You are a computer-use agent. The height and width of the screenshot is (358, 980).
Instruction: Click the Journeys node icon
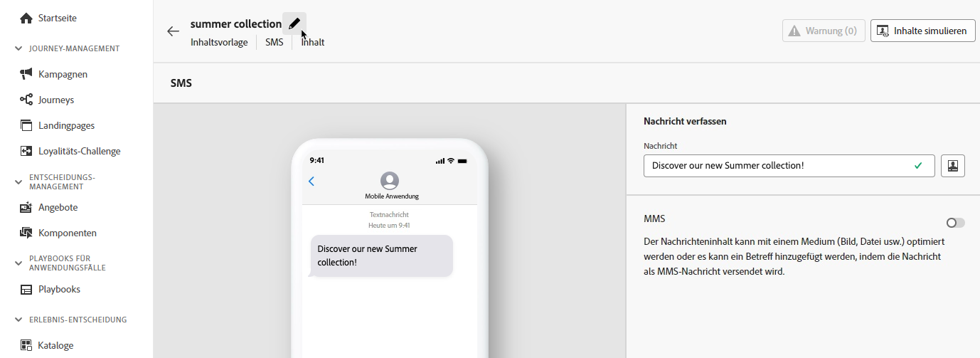[26, 100]
